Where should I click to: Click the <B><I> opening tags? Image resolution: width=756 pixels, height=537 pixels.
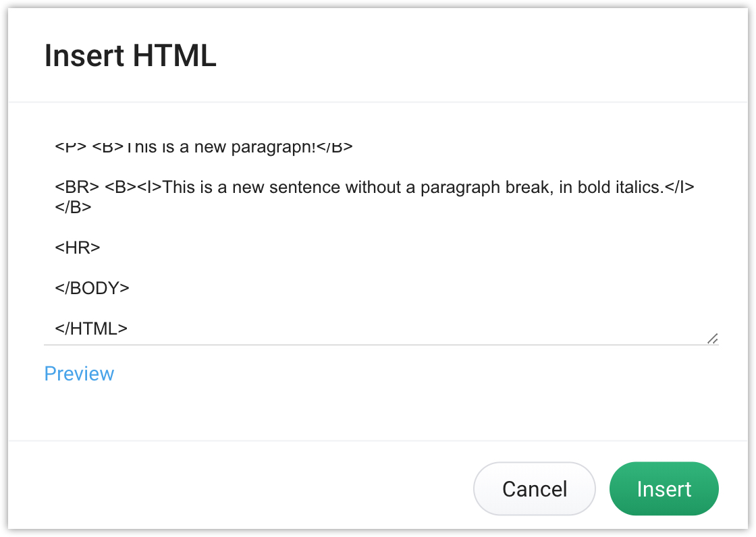(133, 187)
